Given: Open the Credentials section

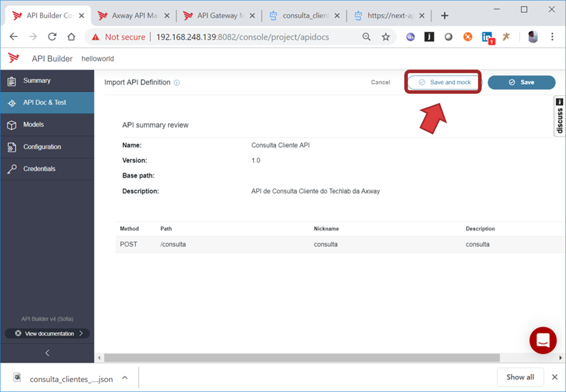Looking at the screenshot, I should (47, 169).
